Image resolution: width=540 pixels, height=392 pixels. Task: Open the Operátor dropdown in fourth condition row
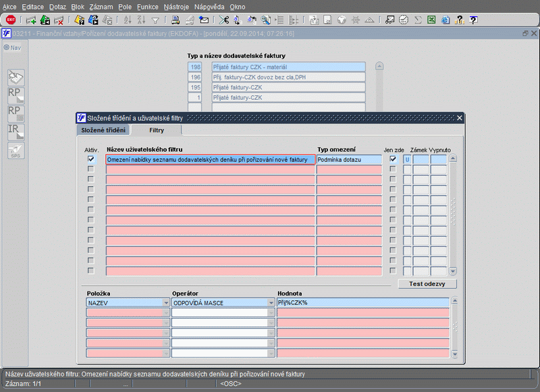(x=271, y=333)
